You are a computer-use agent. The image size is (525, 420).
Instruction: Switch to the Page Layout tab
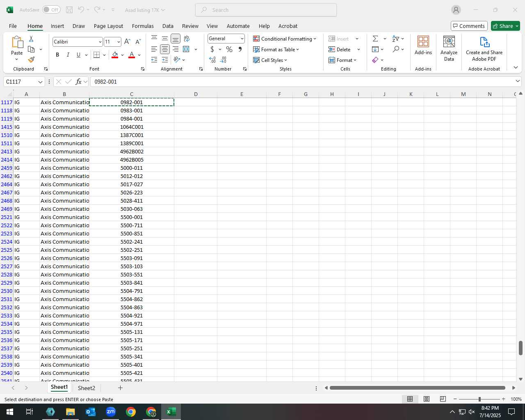[108, 26]
